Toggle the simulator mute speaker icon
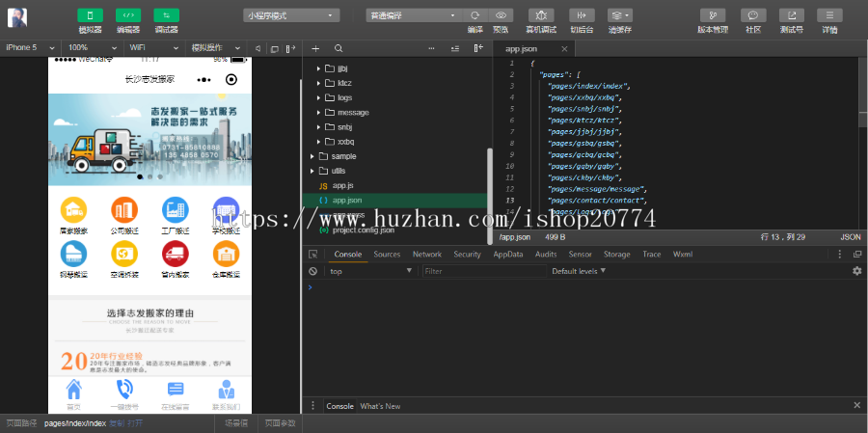This screenshot has height=433, width=868. [258, 49]
